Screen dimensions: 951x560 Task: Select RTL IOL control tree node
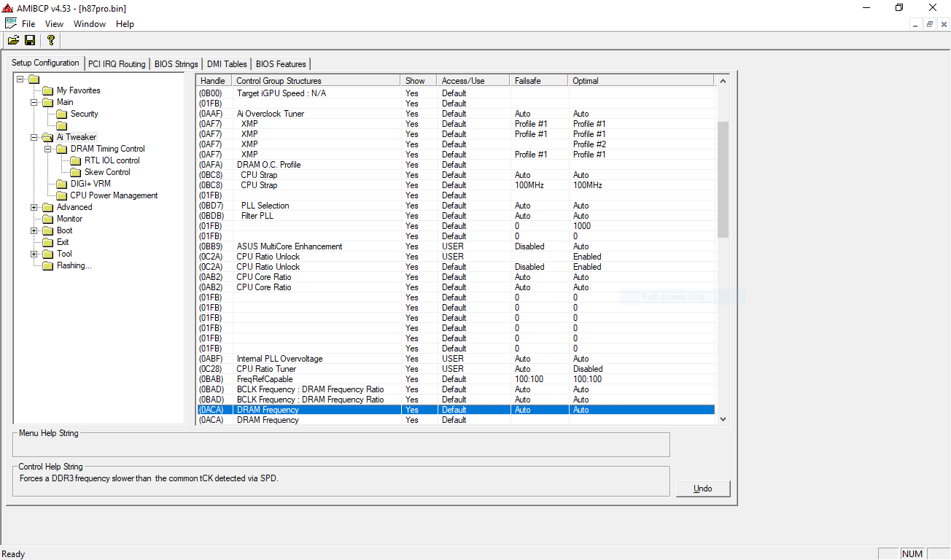click(x=112, y=160)
